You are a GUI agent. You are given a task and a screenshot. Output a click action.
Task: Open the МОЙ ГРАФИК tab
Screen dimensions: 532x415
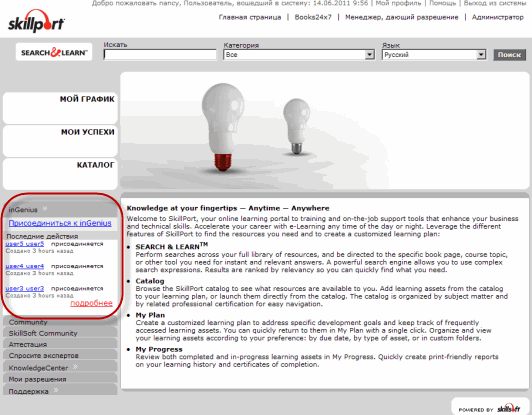tap(60, 108)
